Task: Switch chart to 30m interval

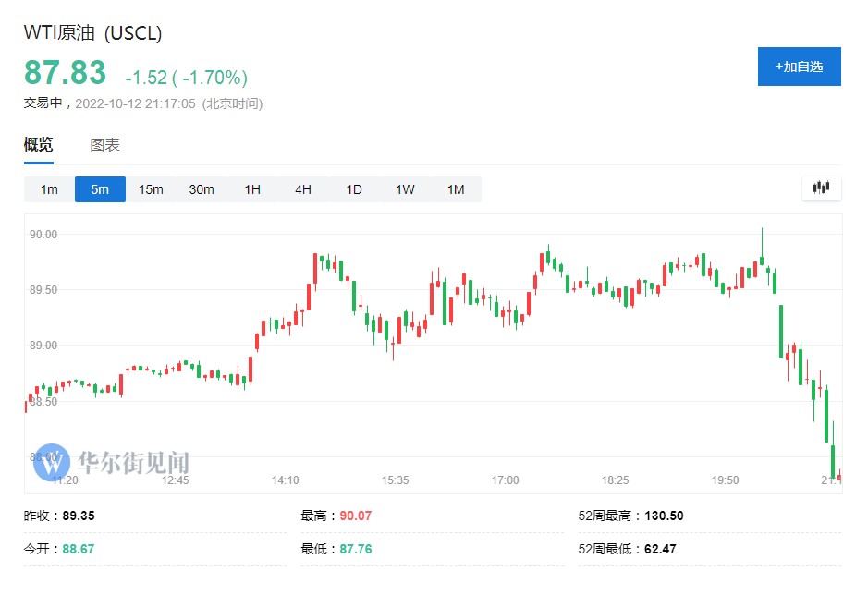Action: point(202,189)
